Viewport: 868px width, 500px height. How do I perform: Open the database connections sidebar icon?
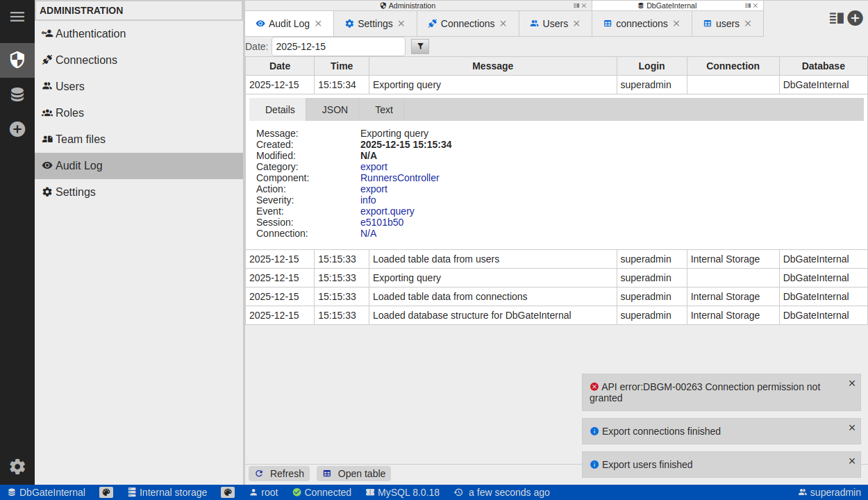[17, 94]
